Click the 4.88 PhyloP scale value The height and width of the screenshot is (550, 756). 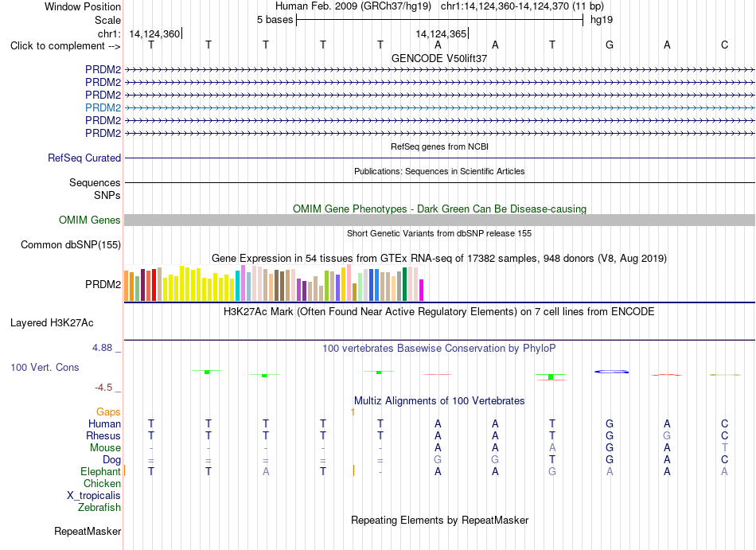(x=102, y=348)
